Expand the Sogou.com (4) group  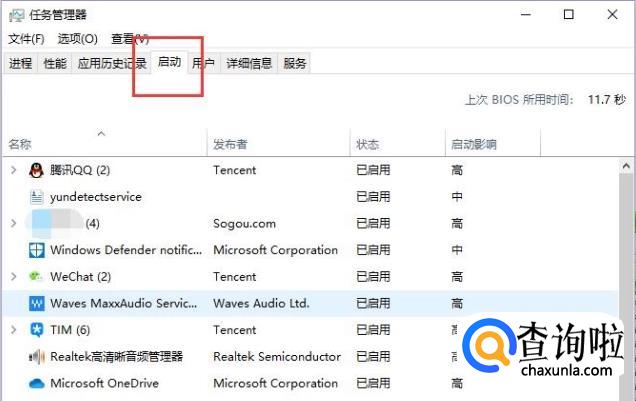pos(14,223)
